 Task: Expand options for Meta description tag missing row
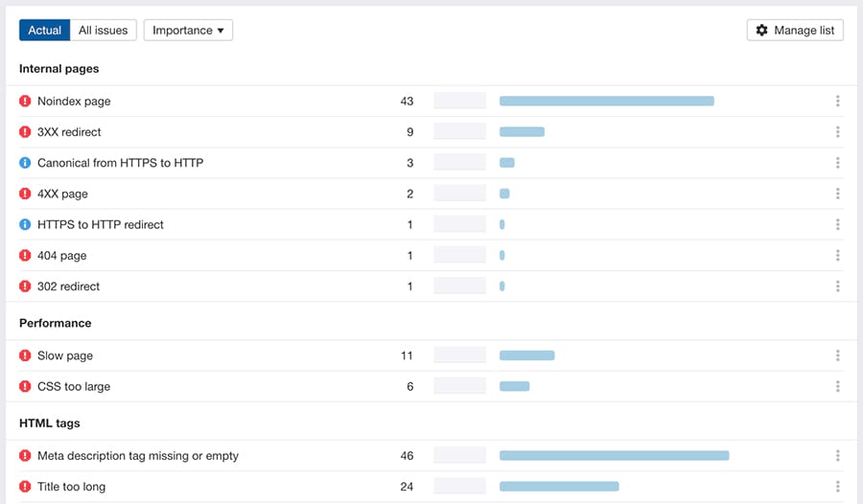837,456
